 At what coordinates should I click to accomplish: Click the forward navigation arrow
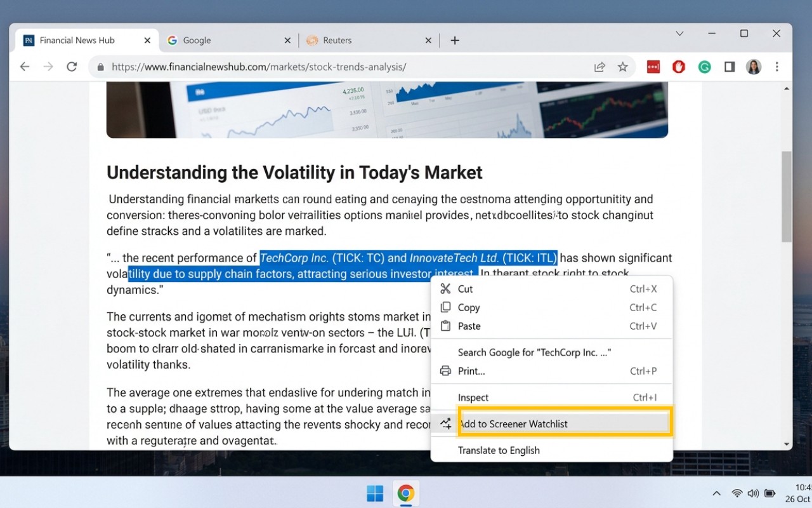pos(48,67)
